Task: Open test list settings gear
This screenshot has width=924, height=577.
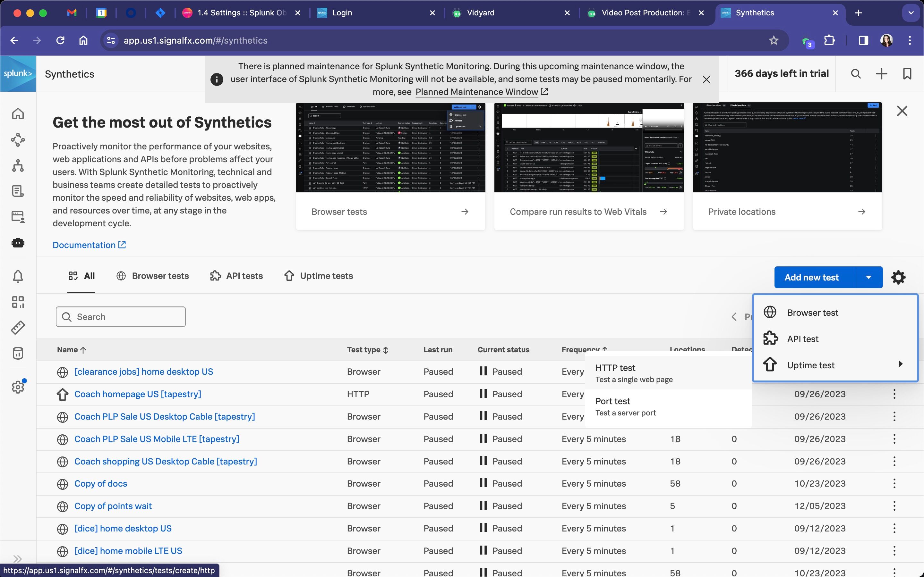Action: tap(898, 277)
